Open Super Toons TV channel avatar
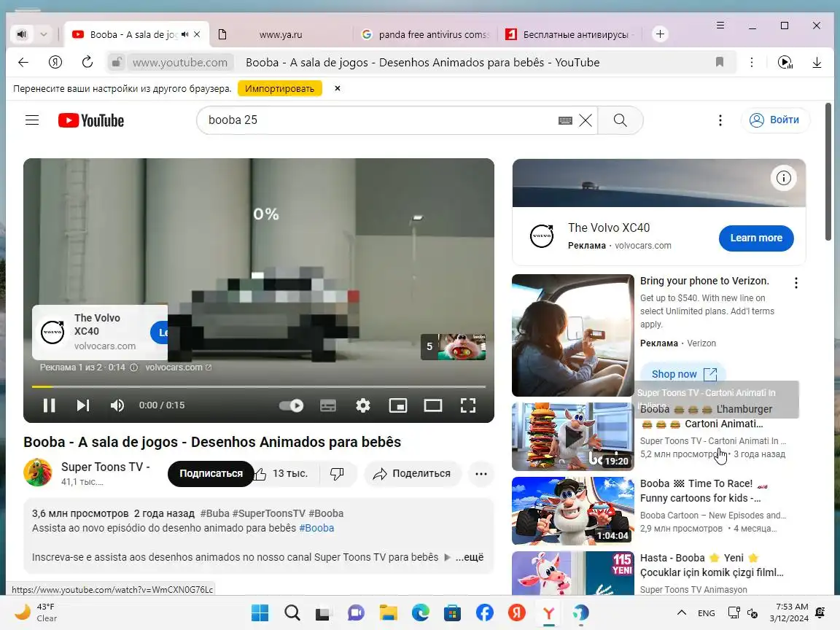The height and width of the screenshot is (630, 840). click(37, 472)
